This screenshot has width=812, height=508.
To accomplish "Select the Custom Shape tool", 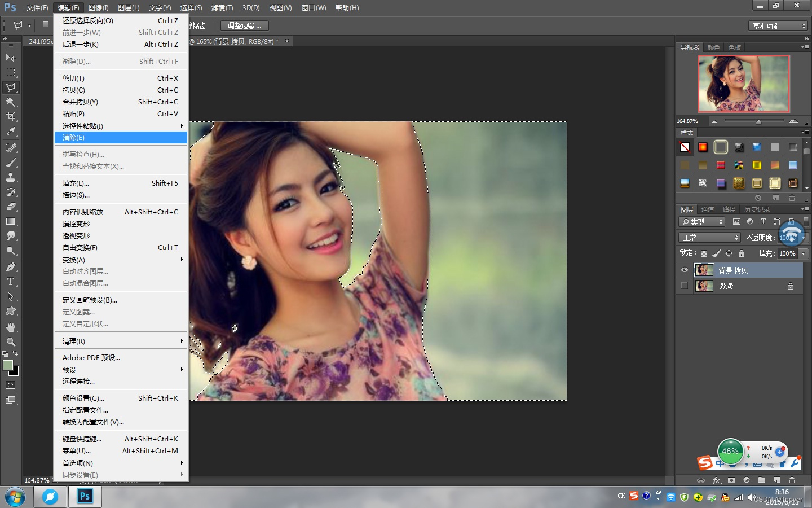I will (x=11, y=311).
